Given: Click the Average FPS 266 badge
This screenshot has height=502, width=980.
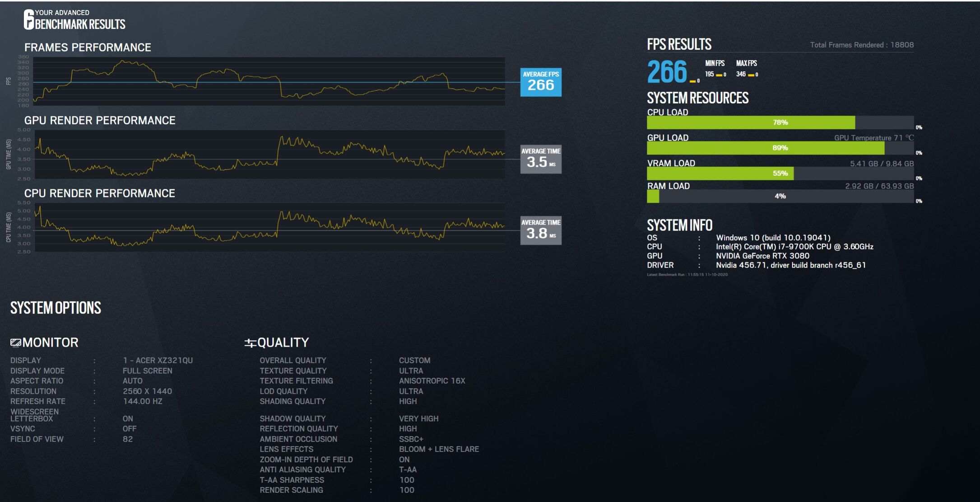Looking at the screenshot, I should (x=540, y=82).
